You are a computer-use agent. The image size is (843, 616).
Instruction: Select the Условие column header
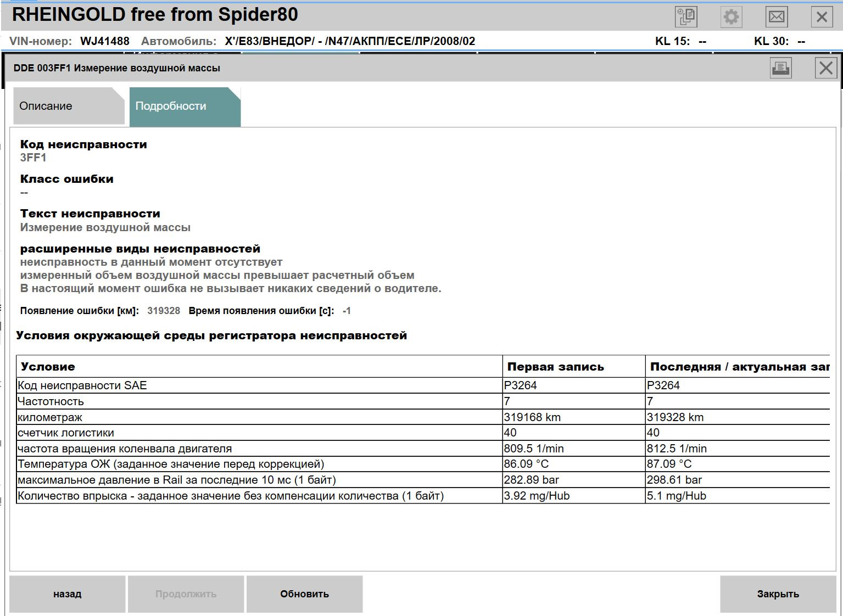pyautogui.click(x=259, y=367)
